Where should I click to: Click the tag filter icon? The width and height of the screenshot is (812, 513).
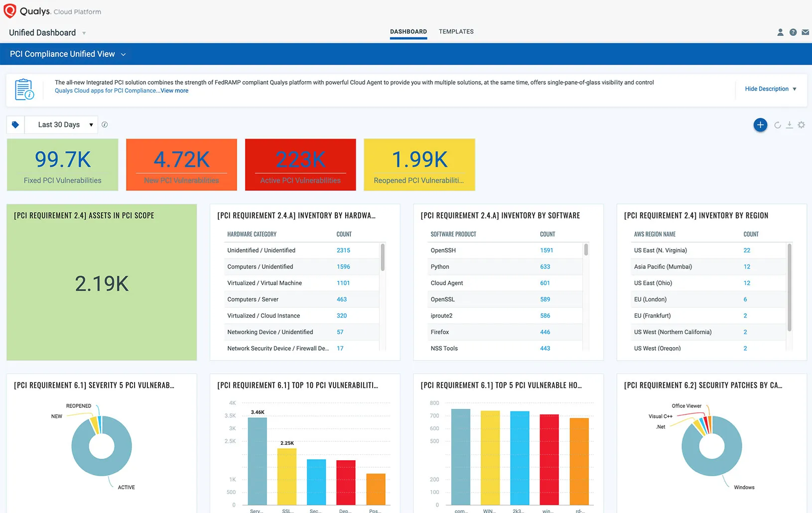pos(15,125)
